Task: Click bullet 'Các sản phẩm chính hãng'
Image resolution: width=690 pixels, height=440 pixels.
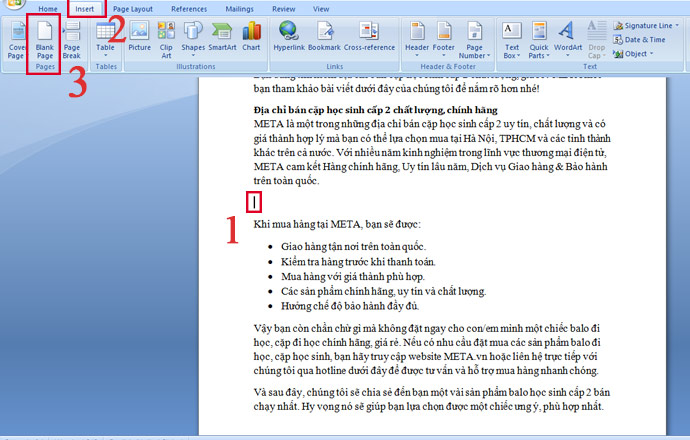Action: pos(383,291)
